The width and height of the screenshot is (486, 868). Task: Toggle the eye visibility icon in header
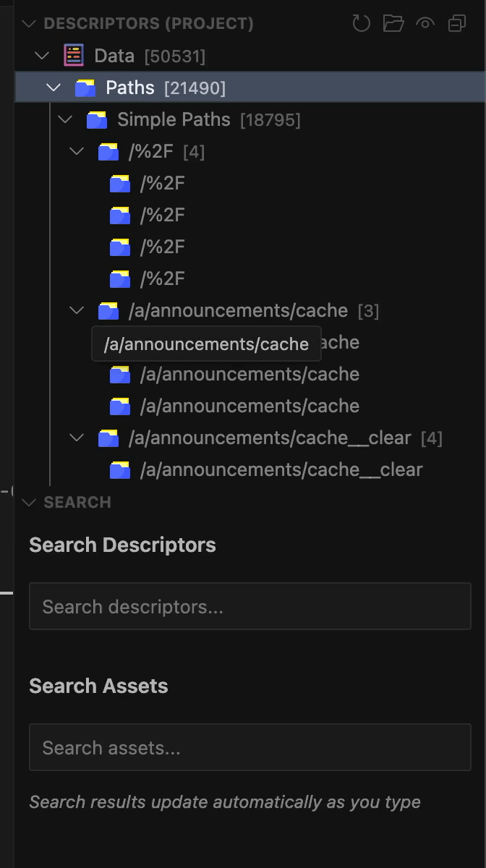(x=425, y=24)
